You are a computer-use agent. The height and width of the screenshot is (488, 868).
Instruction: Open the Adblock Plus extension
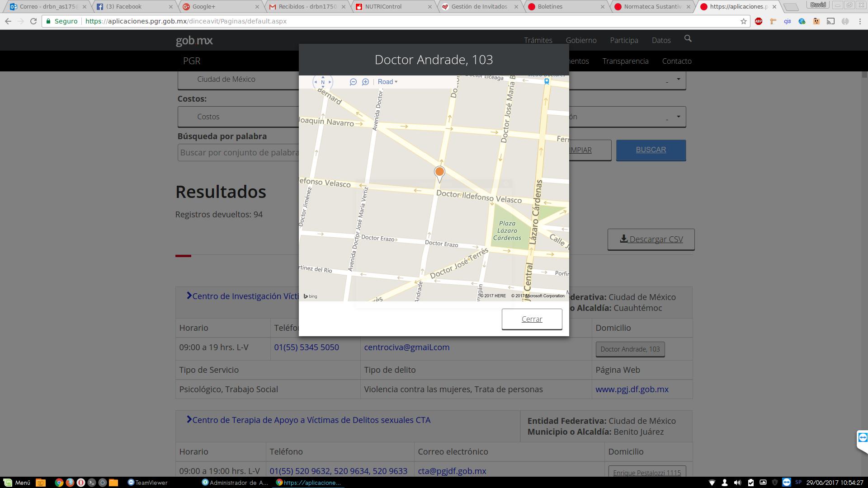coord(759,21)
